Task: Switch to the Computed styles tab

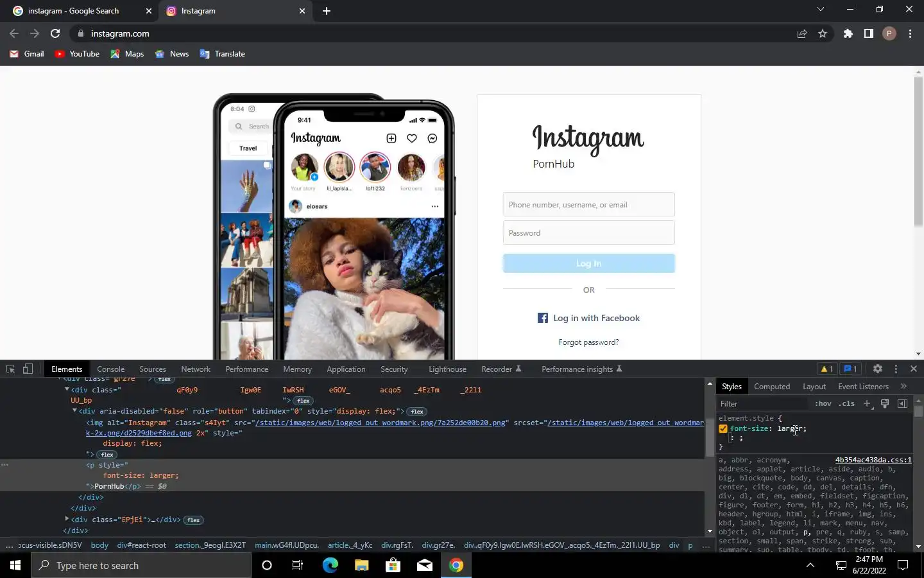Action: click(x=772, y=386)
